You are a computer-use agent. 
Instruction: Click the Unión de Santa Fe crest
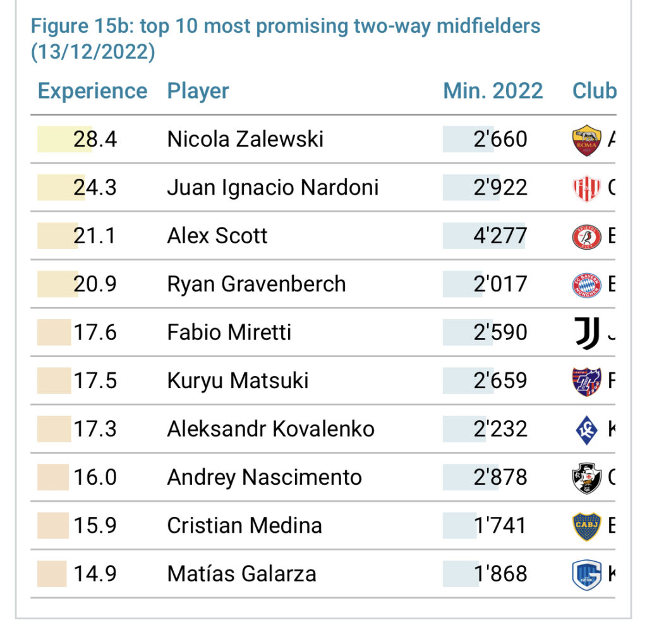(x=586, y=188)
